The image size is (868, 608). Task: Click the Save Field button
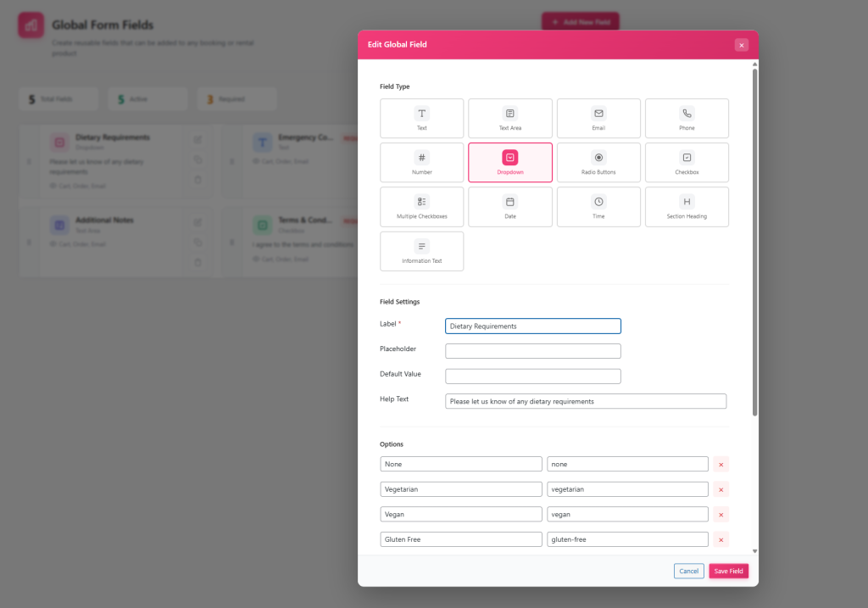pos(728,571)
